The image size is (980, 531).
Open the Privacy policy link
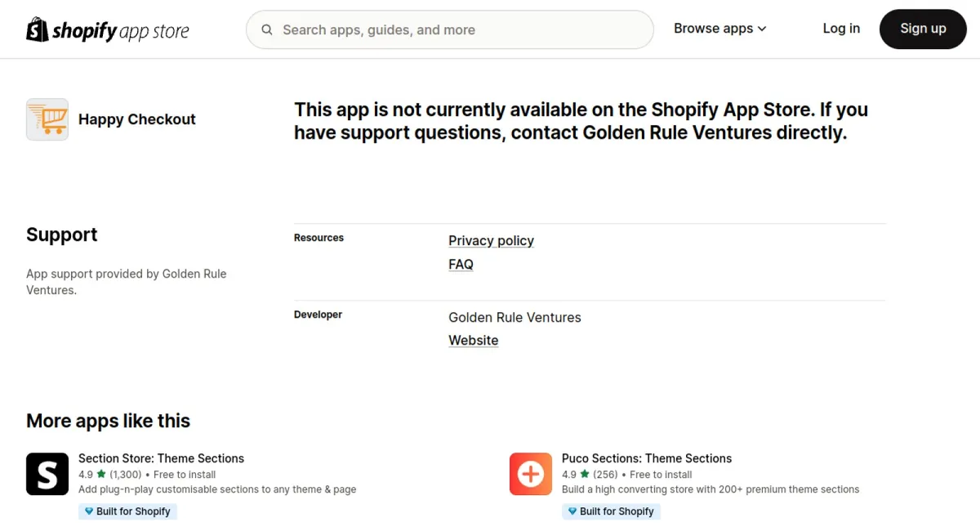[491, 240]
